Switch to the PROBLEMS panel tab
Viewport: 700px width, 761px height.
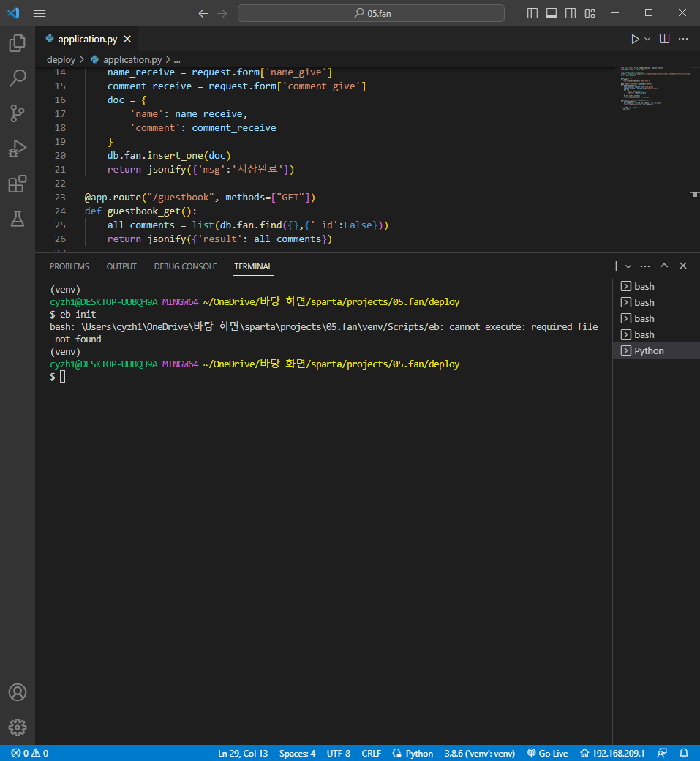(69, 266)
